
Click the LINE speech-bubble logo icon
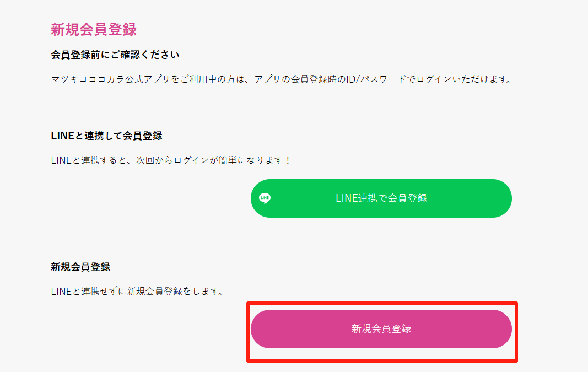265,198
